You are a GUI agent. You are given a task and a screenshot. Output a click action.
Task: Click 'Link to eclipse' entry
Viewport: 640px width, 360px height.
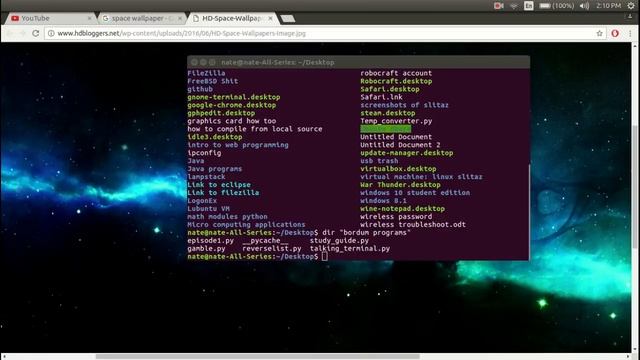coord(219,184)
